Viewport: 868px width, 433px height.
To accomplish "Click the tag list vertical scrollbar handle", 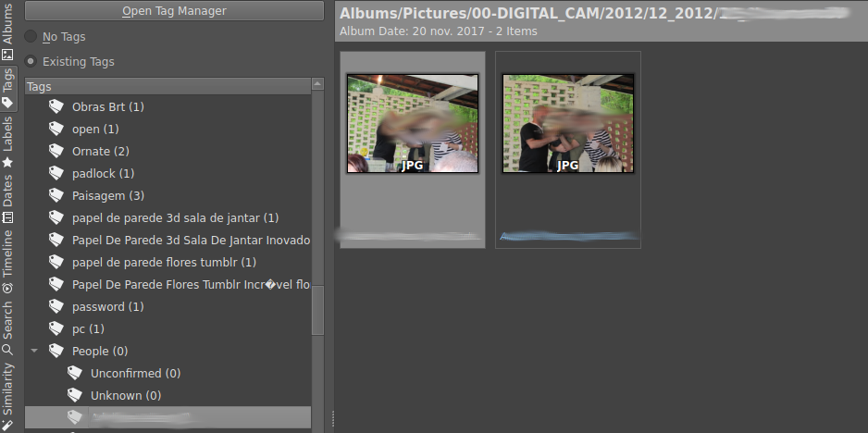I will pyautogui.click(x=317, y=310).
